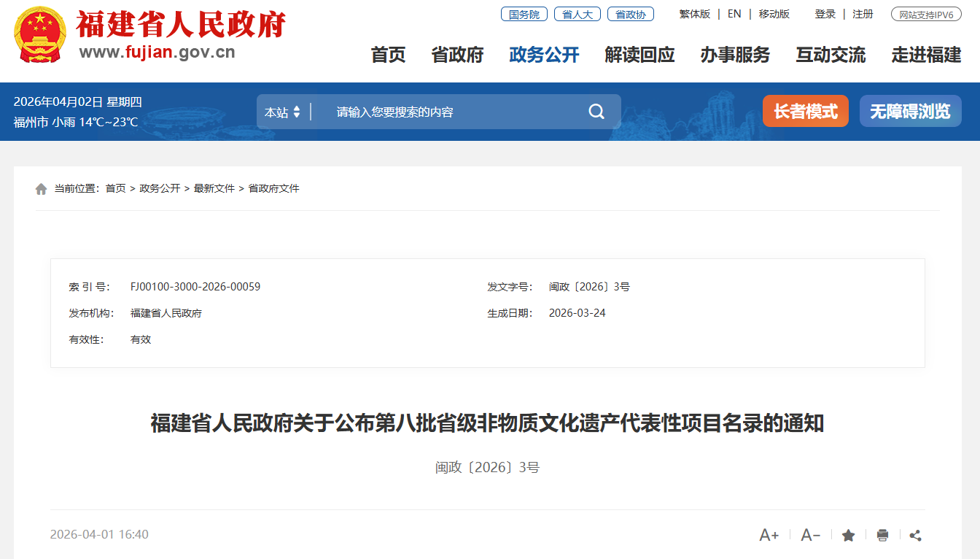Viewport: 980px width, 559px height.
Task: Click the 国务院 pill button
Action: coord(524,14)
